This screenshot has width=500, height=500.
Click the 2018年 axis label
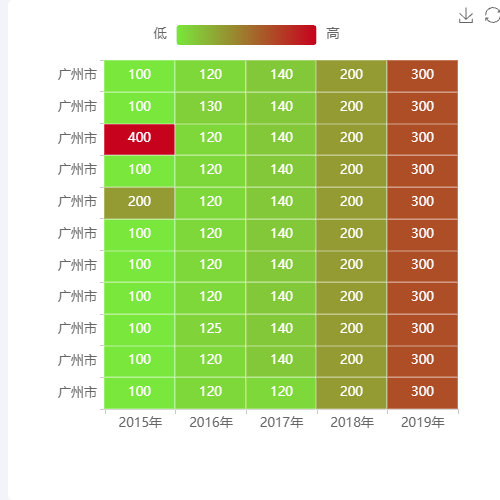(352, 422)
